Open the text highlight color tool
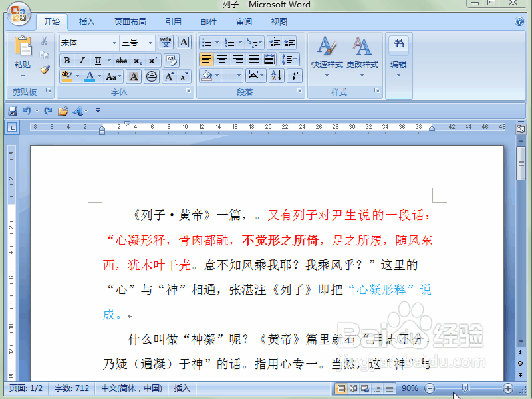 tap(67, 76)
